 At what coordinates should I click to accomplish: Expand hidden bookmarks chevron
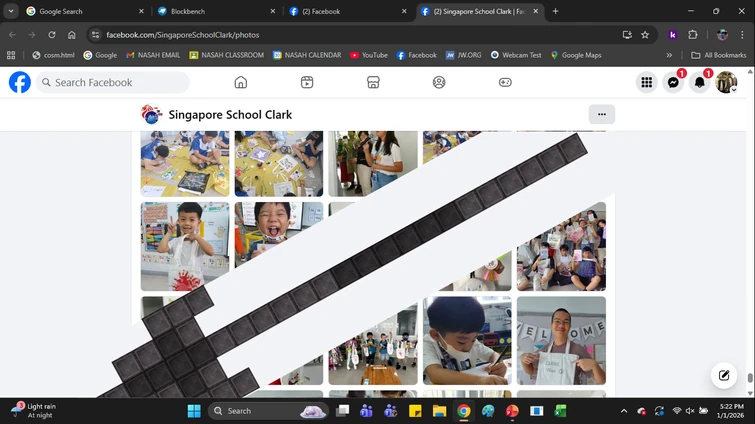(669, 55)
